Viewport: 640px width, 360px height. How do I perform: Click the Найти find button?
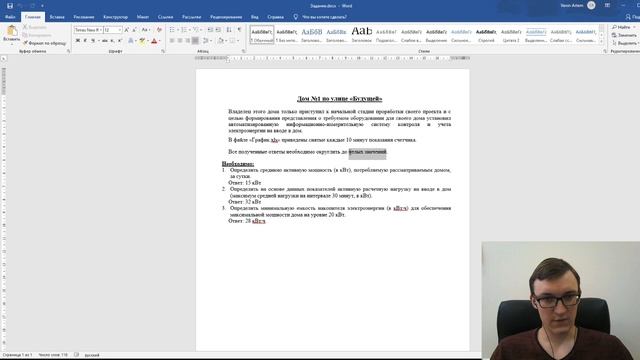(621, 27)
